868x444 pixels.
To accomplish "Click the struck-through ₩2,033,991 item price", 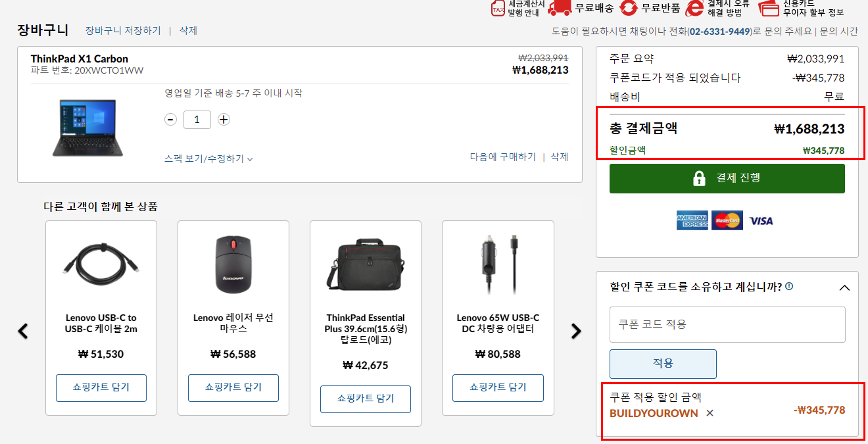I will (543, 58).
